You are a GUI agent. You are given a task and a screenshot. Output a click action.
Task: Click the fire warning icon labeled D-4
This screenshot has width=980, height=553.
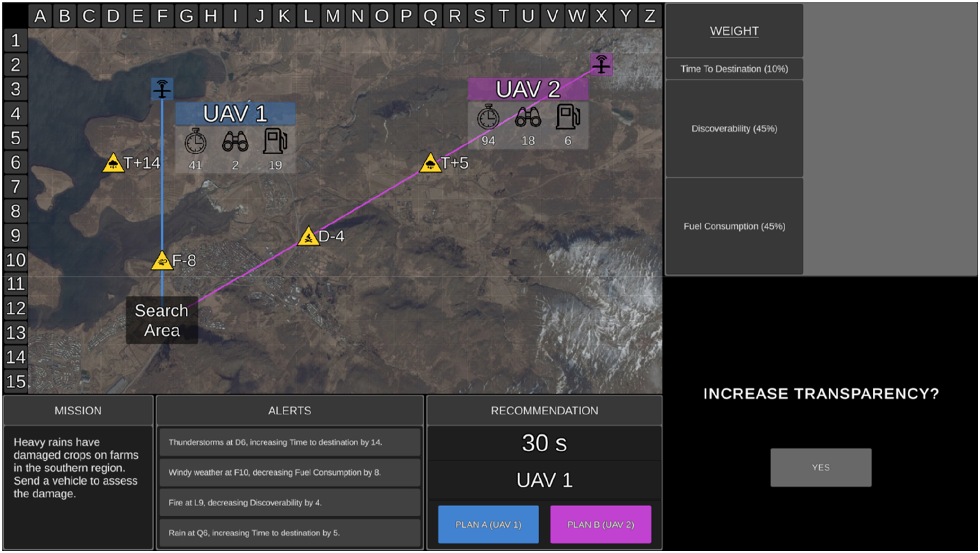tap(309, 236)
